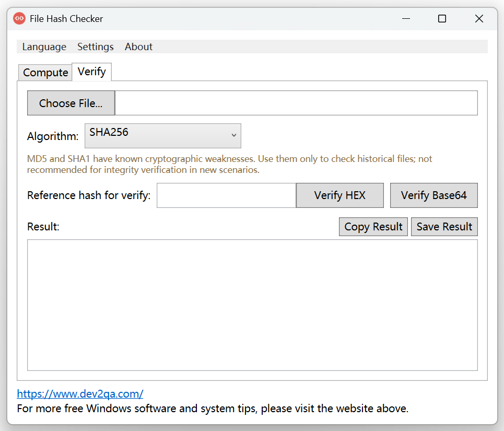Select the Verify tab
Screen dimensions: 504x431
pos(91,72)
